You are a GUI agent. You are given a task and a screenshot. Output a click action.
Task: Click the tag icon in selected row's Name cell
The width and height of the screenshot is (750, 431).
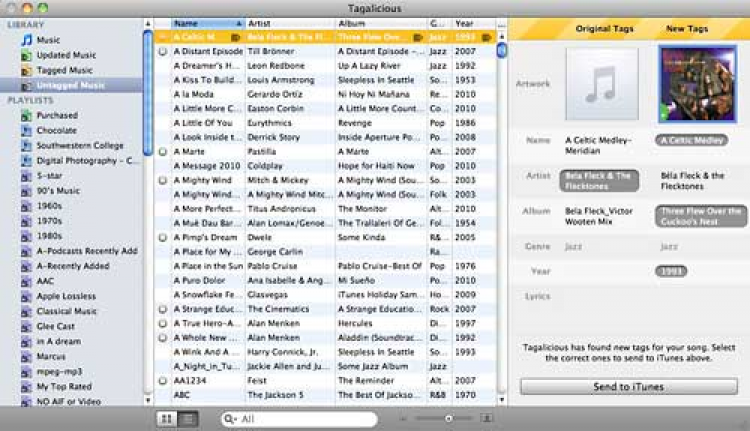tap(236, 37)
